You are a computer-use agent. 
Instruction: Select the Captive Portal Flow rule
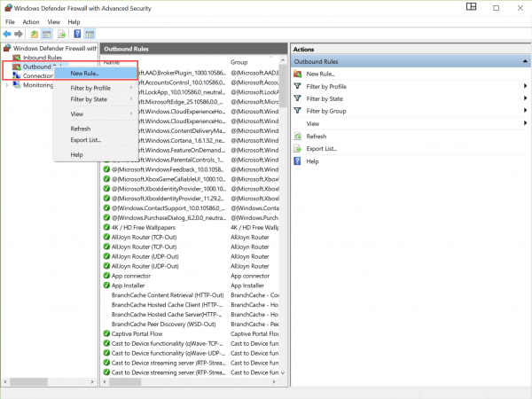[x=191, y=334]
